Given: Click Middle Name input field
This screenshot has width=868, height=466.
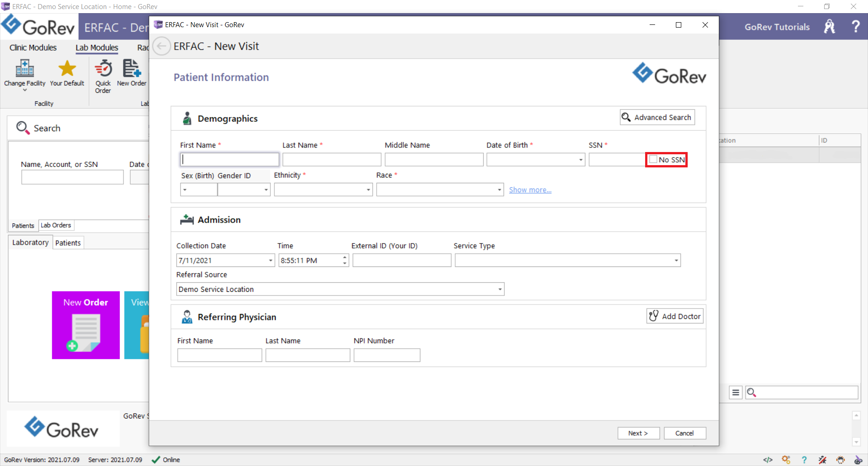Looking at the screenshot, I should click(434, 159).
